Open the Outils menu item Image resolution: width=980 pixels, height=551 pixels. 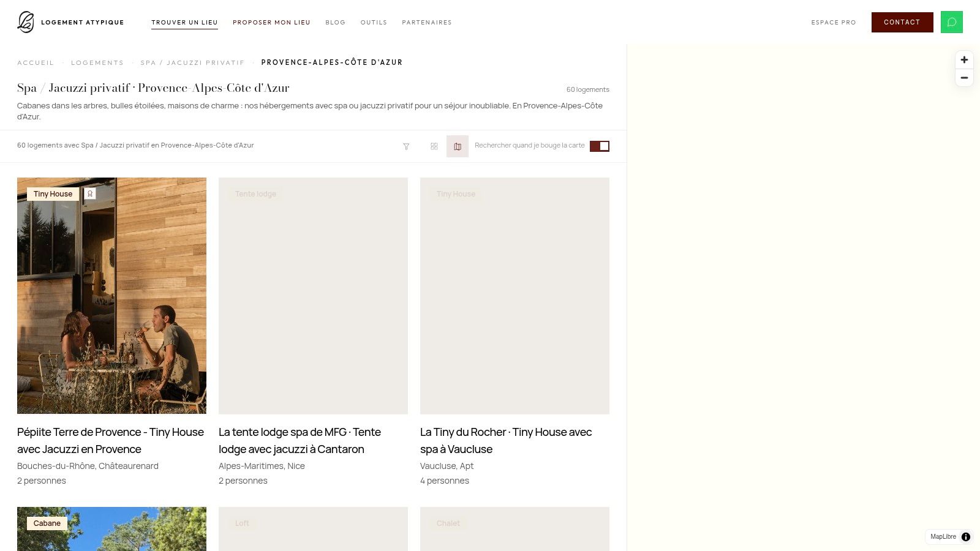pos(374,23)
